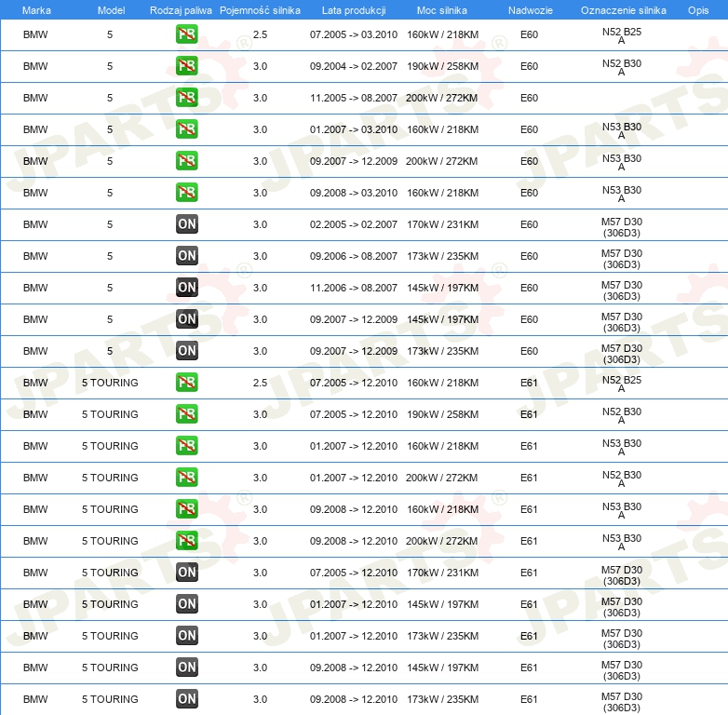Image resolution: width=728 pixels, height=715 pixels.
Task: Click the 2.5 engine capacity in the E60 row
Action: click(x=260, y=34)
